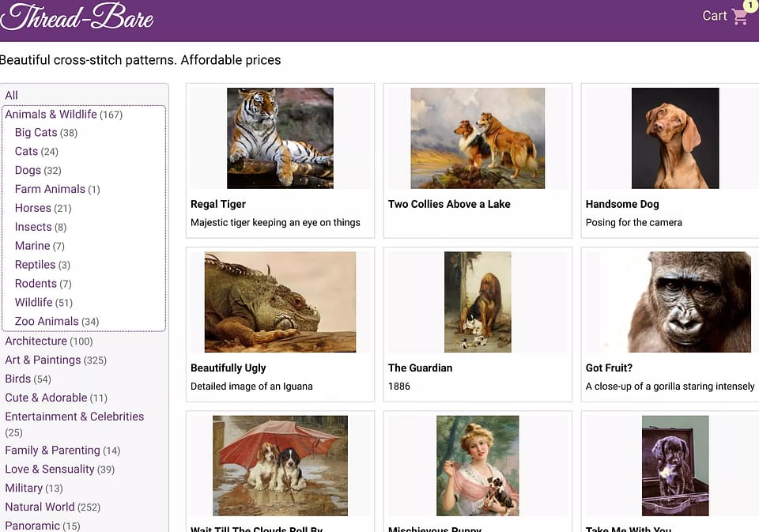Open the Regal Tiger pattern thumbnail
This screenshot has width=759, height=532.
point(280,138)
